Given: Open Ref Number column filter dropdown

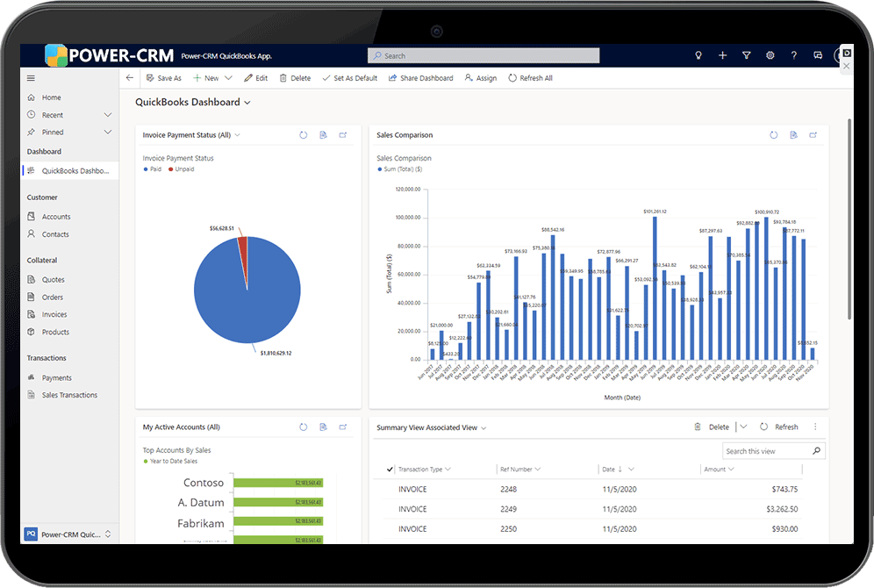Looking at the screenshot, I should pos(538,470).
